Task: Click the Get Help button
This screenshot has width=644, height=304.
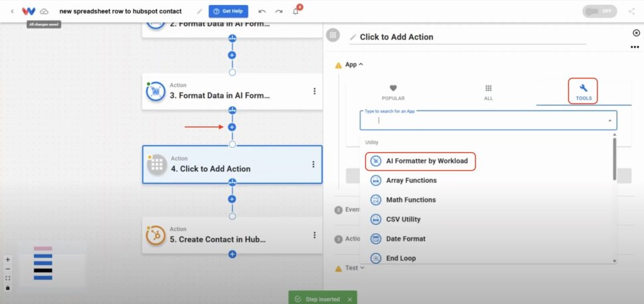Action: (x=228, y=11)
